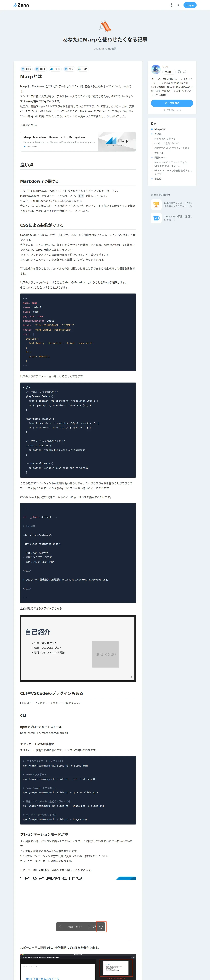Go to まとめ in table of contents
This screenshot has height=980, width=210.
[x=158, y=178]
